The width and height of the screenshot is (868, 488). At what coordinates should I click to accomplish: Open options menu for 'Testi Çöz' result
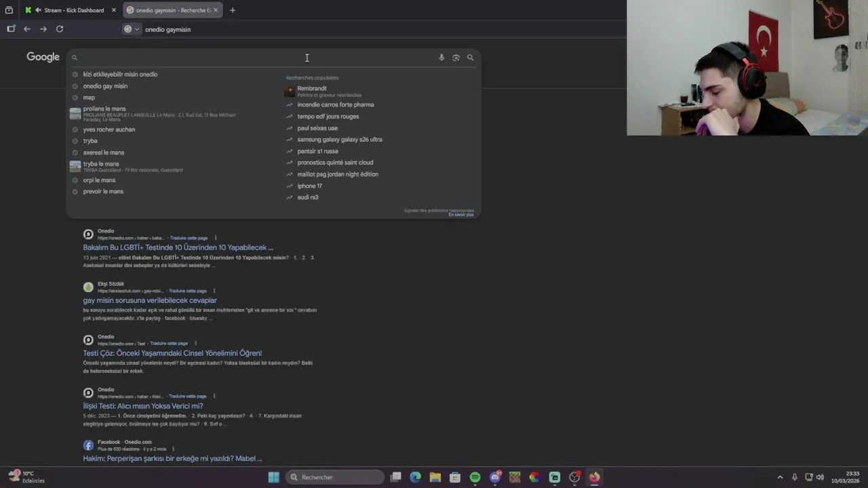pos(195,344)
